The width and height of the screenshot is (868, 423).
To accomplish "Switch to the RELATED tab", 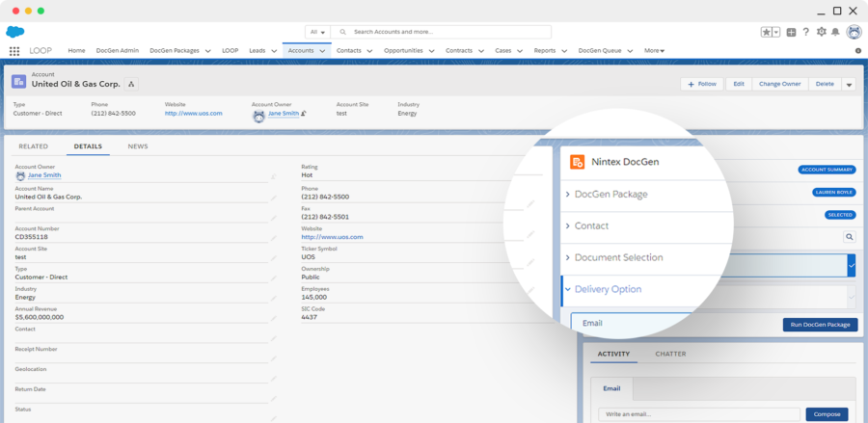I will click(x=33, y=146).
